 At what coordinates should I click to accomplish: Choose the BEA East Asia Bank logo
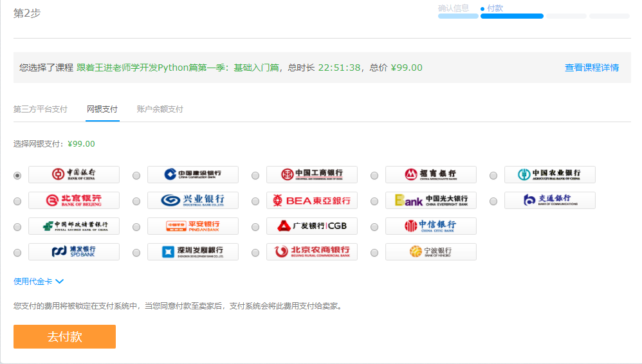coord(311,200)
